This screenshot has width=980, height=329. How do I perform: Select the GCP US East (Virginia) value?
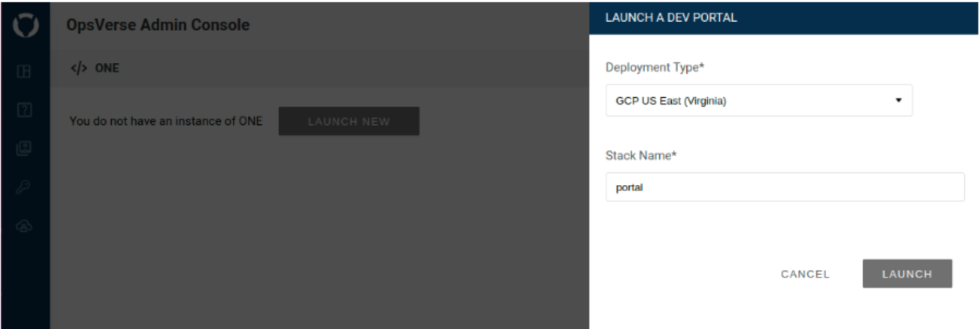point(671,101)
